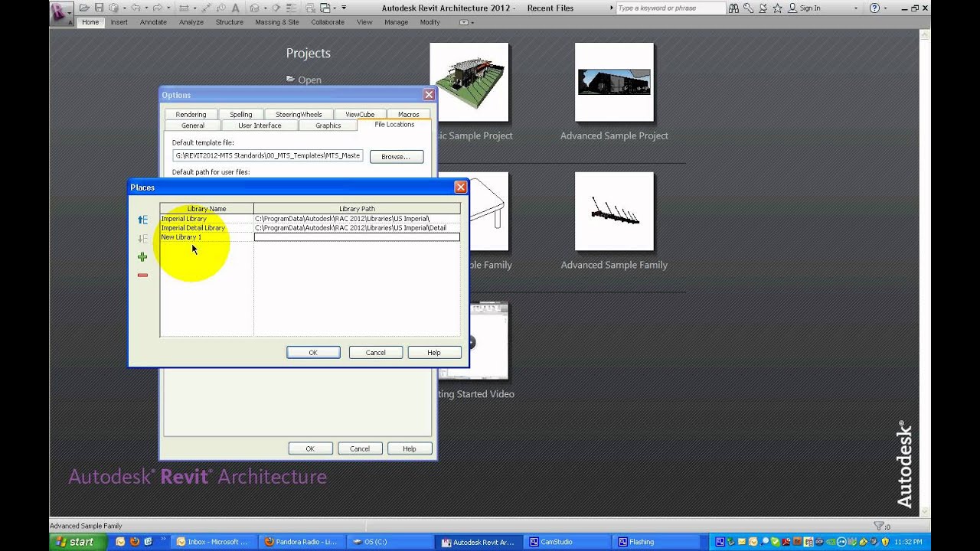The height and width of the screenshot is (551, 980).
Task: Select the Imperial Detail Library row name
Action: 193,228
